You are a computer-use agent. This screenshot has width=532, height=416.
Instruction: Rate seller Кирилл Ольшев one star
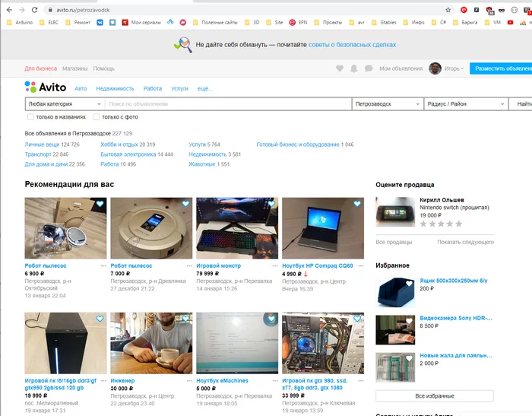point(423,224)
